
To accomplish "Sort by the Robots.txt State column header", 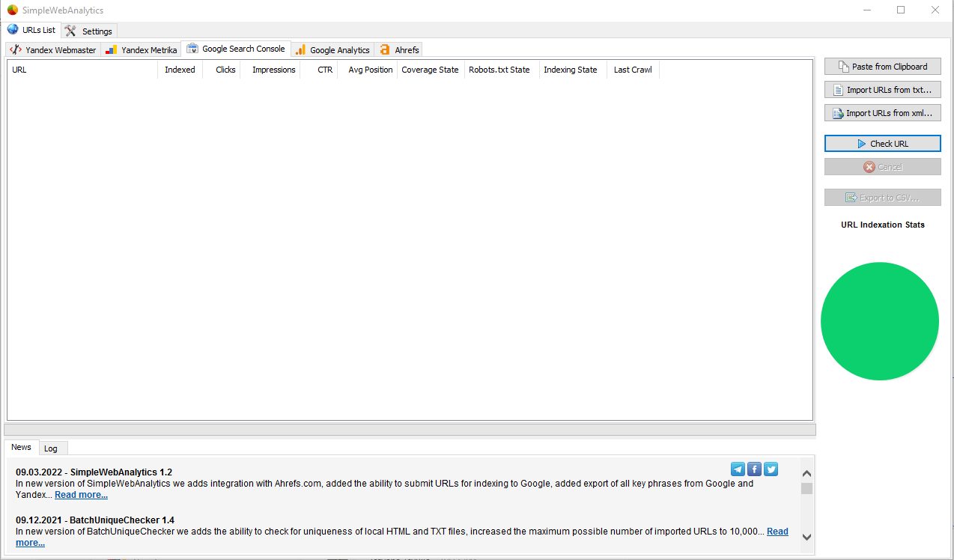I will (x=502, y=70).
